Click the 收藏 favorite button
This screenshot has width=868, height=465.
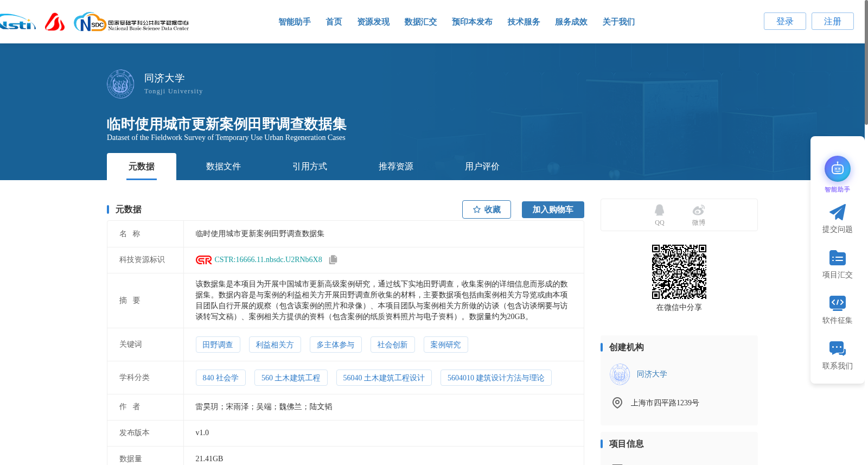point(487,209)
